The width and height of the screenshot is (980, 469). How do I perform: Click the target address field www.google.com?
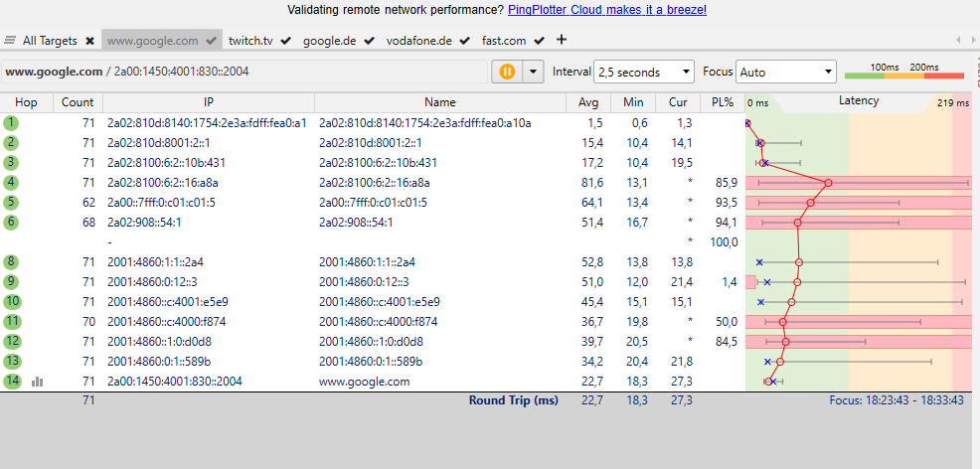click(245, 72)
